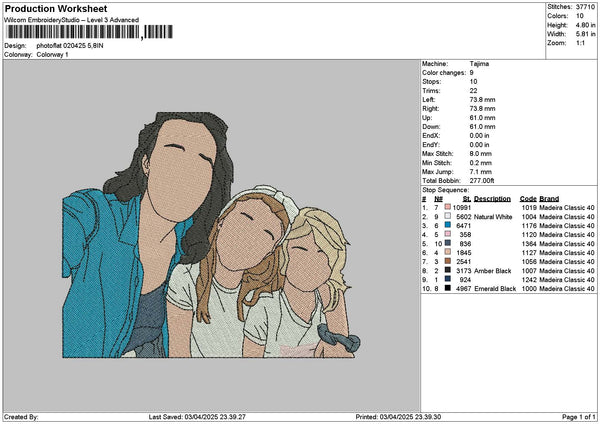This screenshot has width=600, height=424.
Task: Choose the swatch in the code 1127 row
Action: coord(447,252)
